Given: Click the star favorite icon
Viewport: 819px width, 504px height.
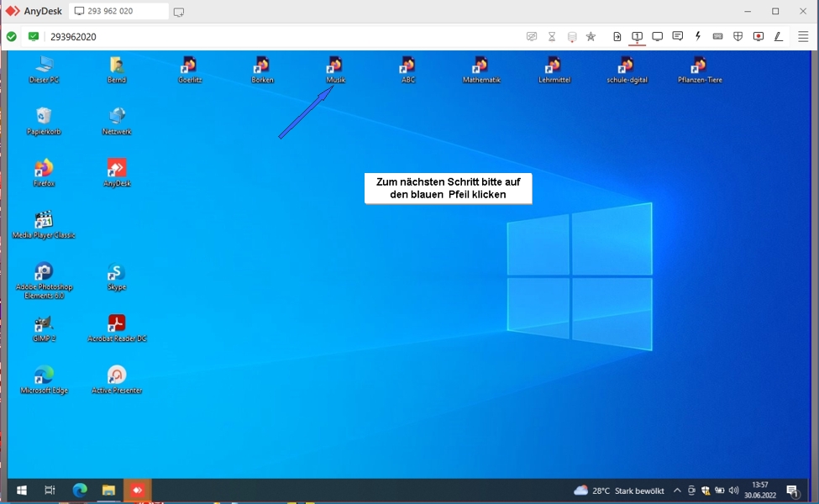Looking at the screenshot, I should [591, 37].
